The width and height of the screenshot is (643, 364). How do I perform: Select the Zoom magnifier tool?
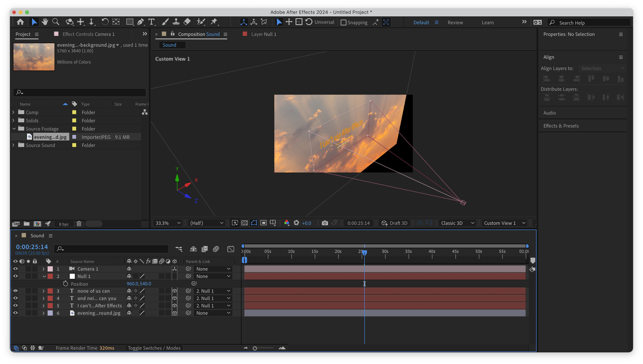[56, 22]
